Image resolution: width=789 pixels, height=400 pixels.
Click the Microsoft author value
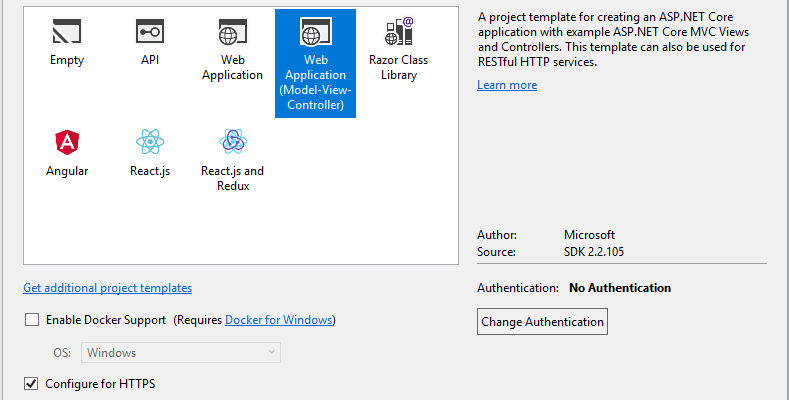590,235
